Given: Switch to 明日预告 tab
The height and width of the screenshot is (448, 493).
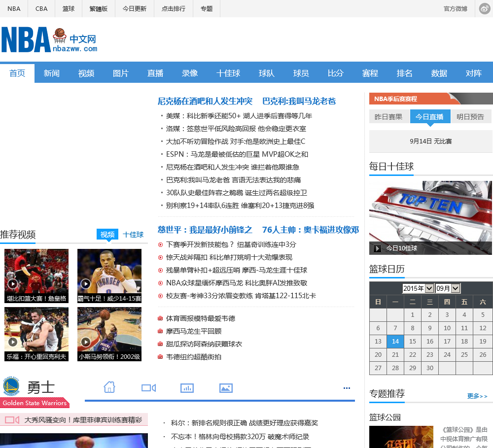Looking at the screenshot, I should click(x=471, y=117).
